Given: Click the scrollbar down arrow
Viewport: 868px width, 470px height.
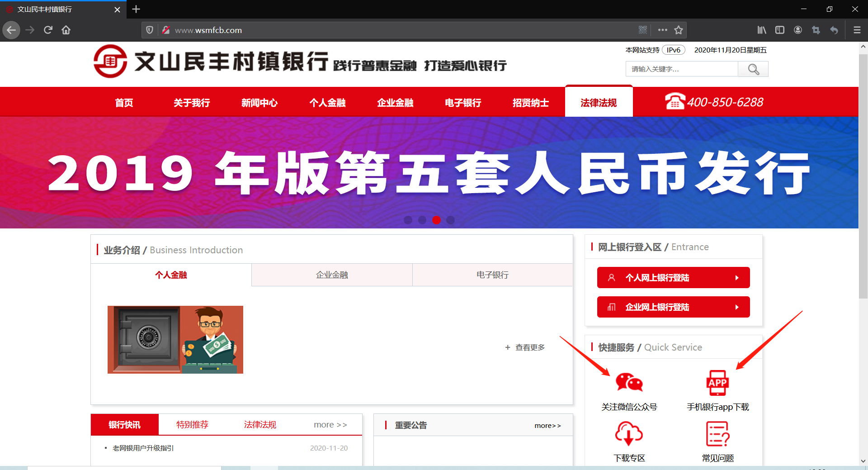Looking at the screenshot, I should (863, 461).
